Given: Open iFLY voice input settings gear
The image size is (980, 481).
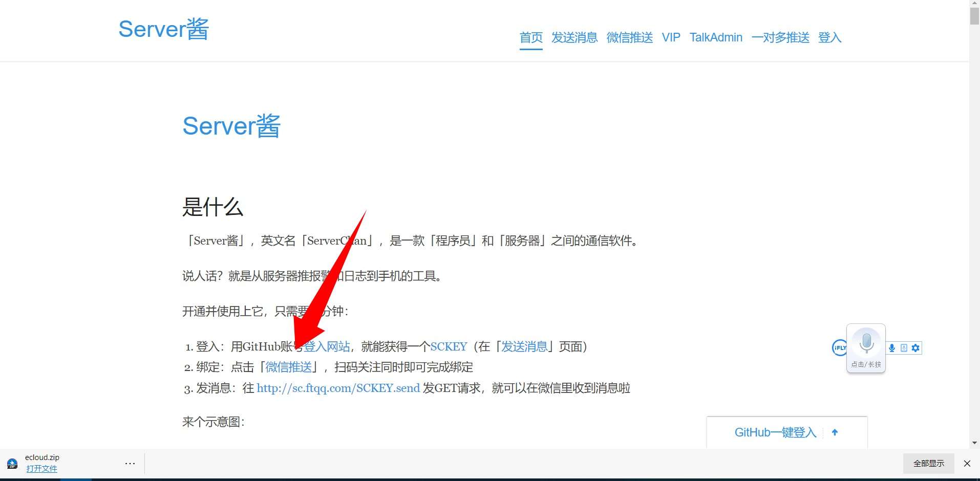Looking at the screenshot, I should (x=915, y=348).
